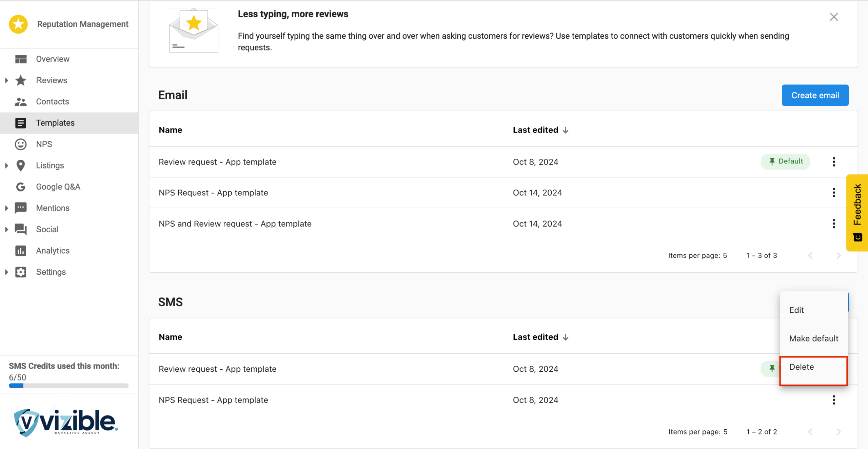Open Google Q&A via G icon

click(x=21, y=187)
